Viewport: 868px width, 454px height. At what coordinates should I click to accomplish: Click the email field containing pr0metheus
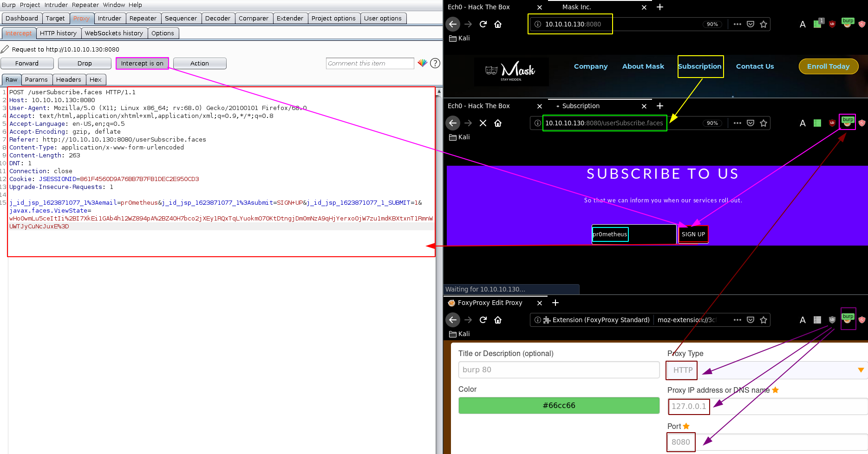[x=633, y=234]
